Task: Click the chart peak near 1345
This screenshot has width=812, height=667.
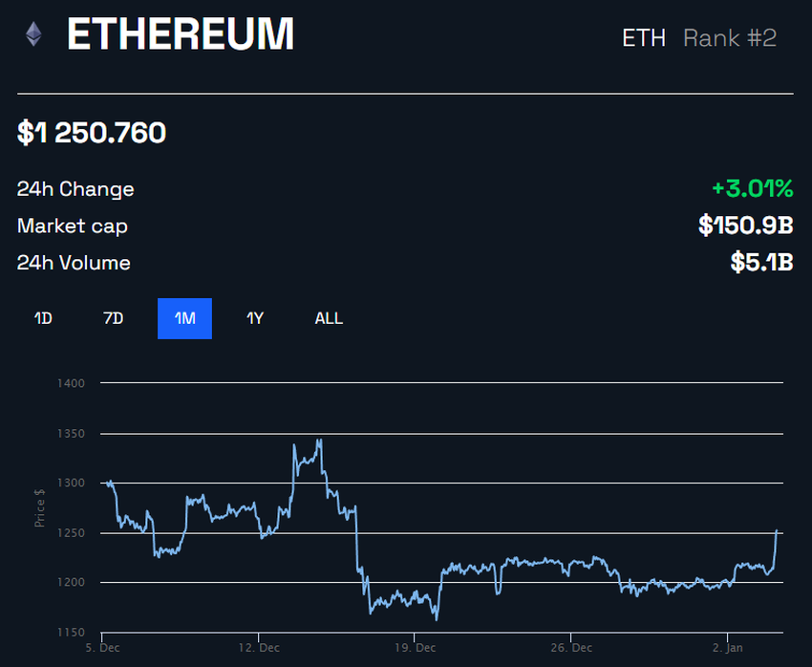Action: point(319,441)
